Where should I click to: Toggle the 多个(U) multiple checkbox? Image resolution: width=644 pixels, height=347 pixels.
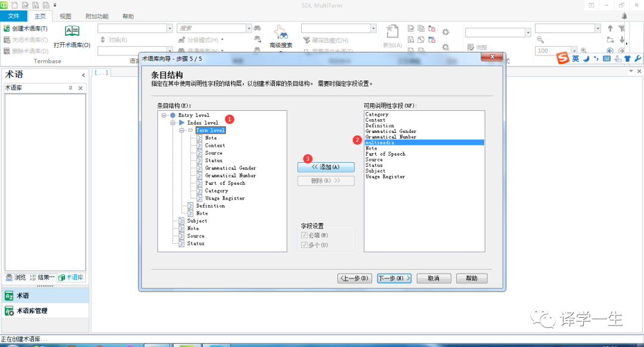[x=304, y=245]
